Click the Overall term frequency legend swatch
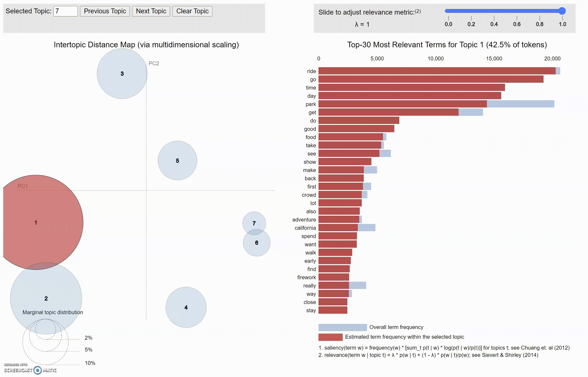Image resolution: width=588 pixels, height=377 pixels. [x=342, y=327]
